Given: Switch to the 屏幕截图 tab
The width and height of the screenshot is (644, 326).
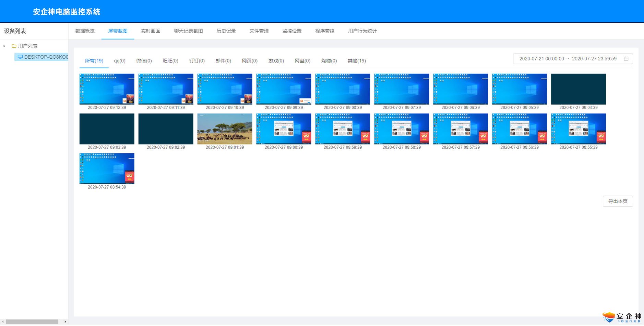Looking at the screenshot, I should (118, 31).
